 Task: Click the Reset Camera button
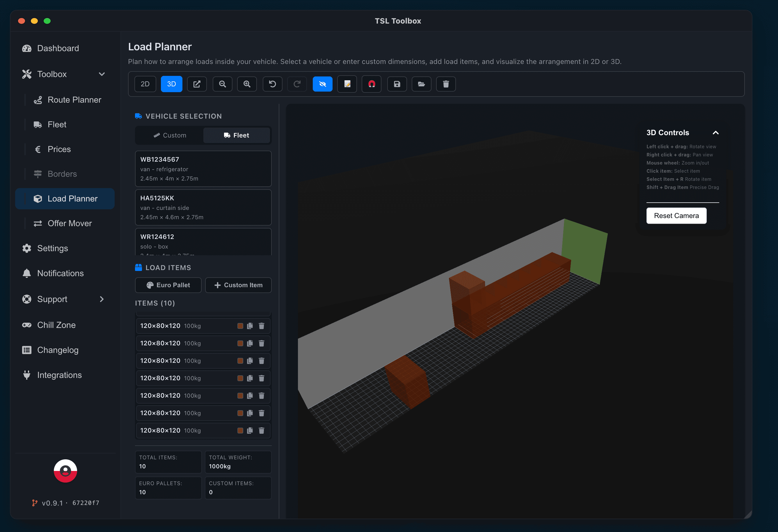(x=676, y=216)
